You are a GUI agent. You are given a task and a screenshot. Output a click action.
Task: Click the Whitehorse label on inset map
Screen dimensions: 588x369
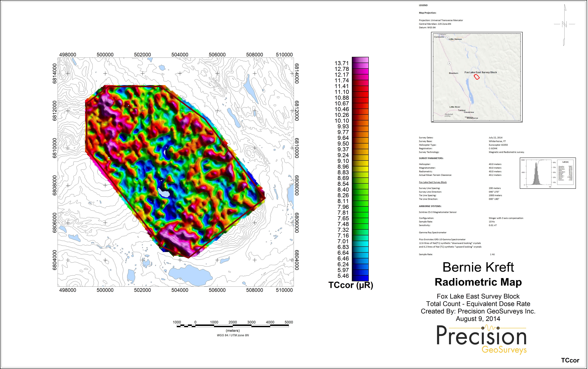click(x=472, y=118)
